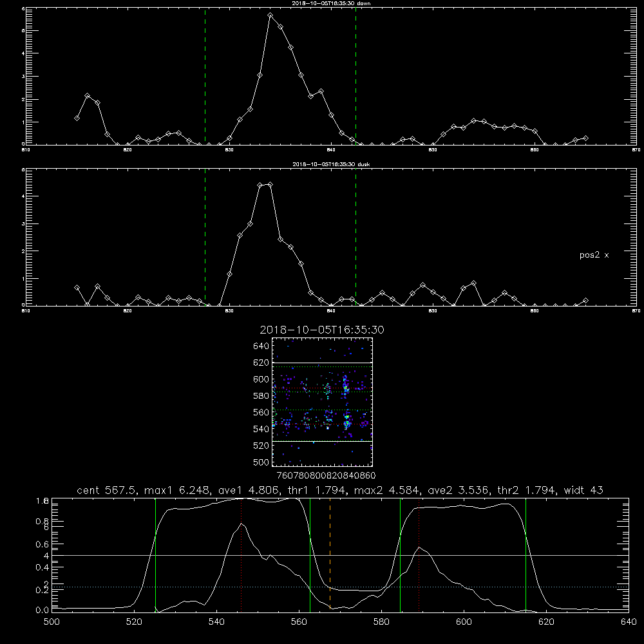
Task: Click the 'pos2 x' annotation in dusk plot
Action: point(594,255)
